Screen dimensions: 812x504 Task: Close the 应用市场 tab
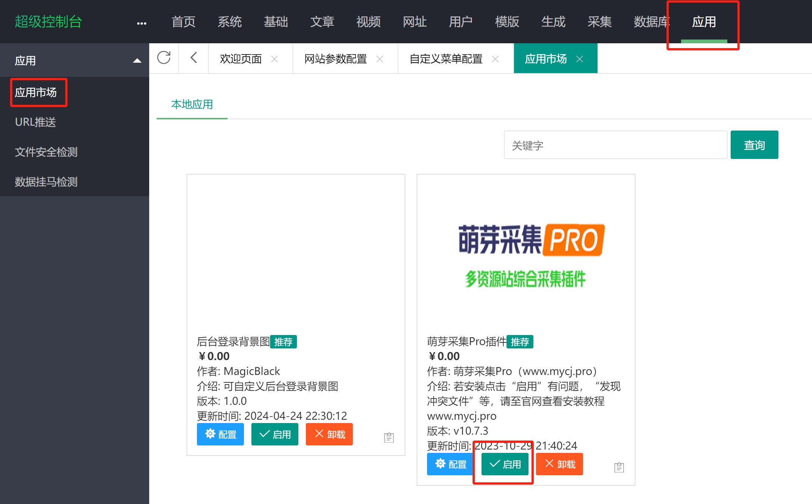[580, 59]
